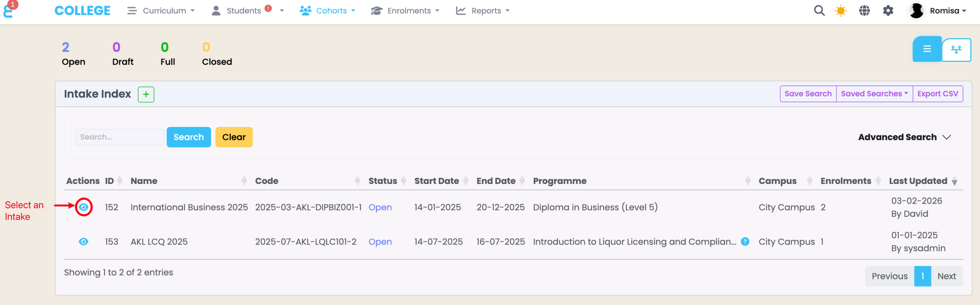Click the help question mark beside Liquor Licensing programme

coord(745,242)
